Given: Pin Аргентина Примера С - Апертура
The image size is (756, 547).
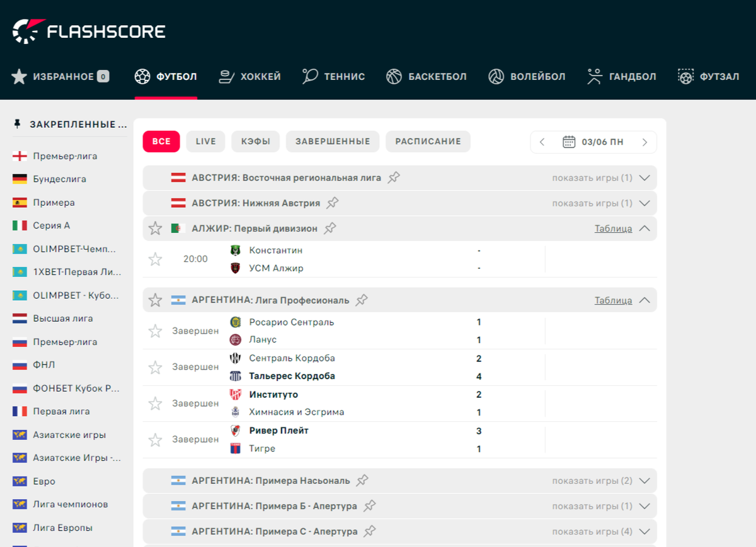Looking at the screenshot, I should click(x=370, y=532).
